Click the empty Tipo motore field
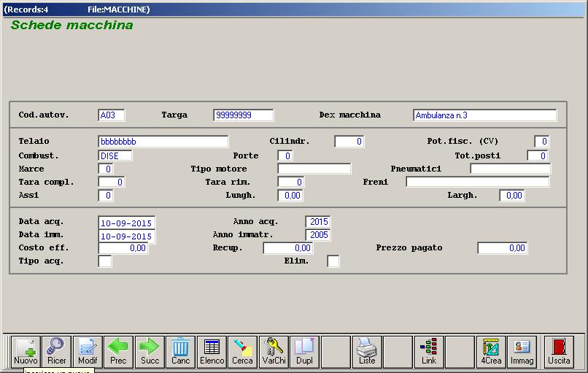The image size is (588, 373). coord(314,169)
